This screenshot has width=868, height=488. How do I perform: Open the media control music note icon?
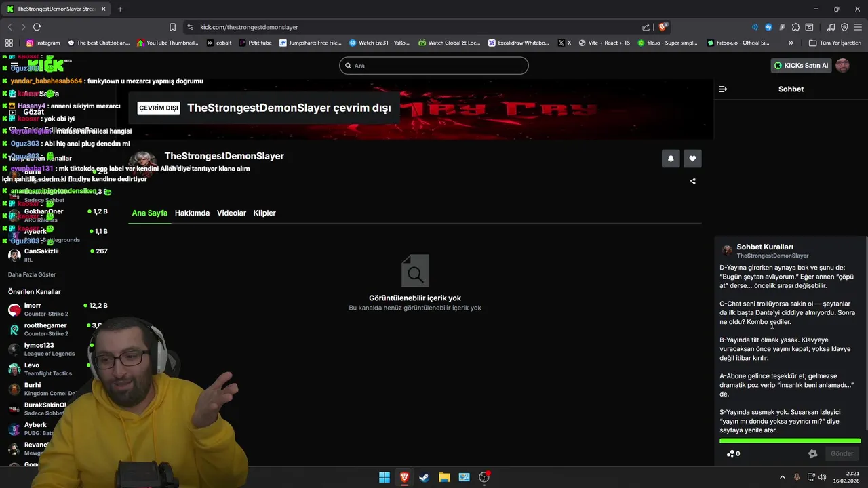tap(831, 27)
